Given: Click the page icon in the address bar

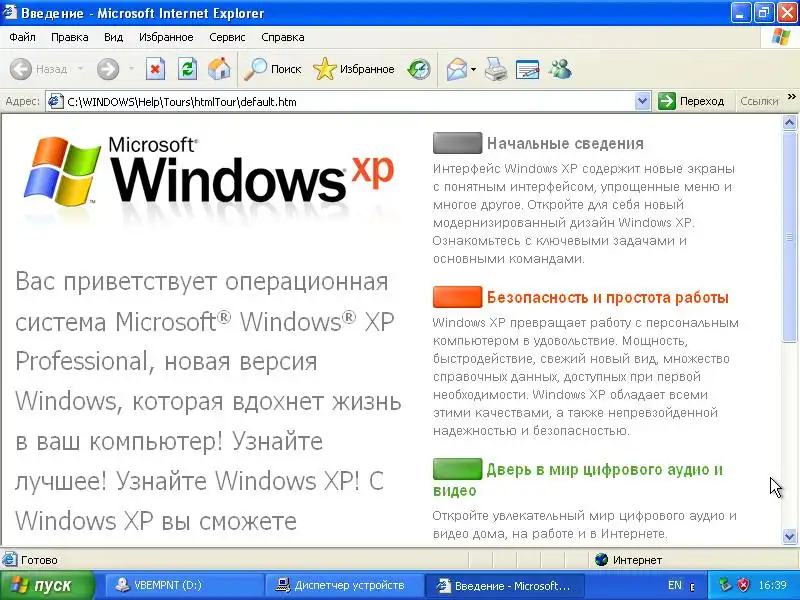Looking at the screenshot, I should [56, 102].
